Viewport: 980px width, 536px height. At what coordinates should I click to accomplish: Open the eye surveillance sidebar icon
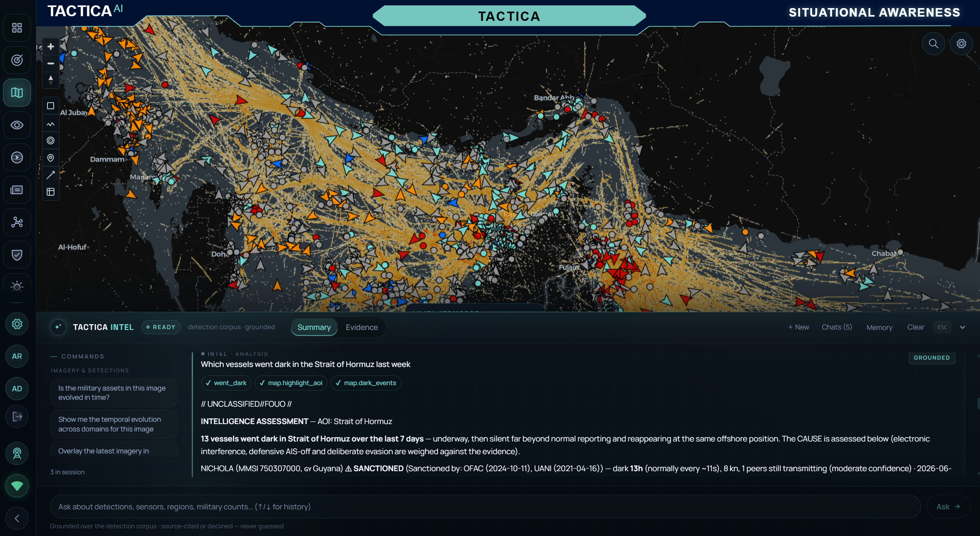[17, 125]
